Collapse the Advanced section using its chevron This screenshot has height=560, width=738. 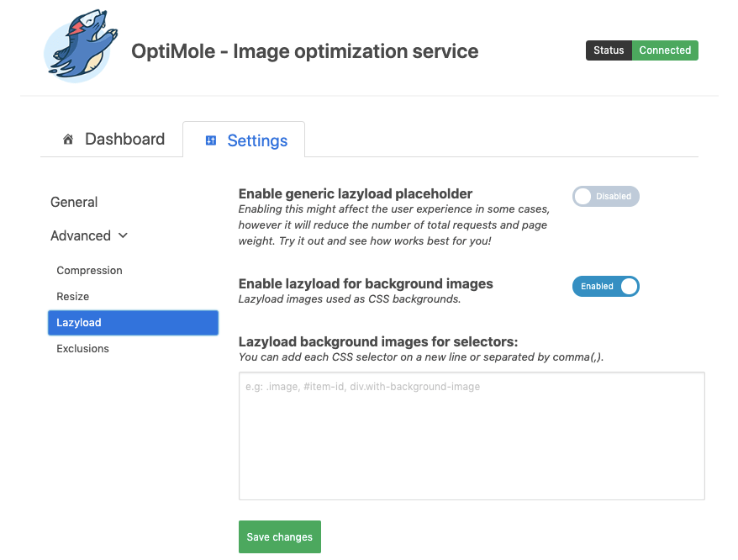(124, 236)
